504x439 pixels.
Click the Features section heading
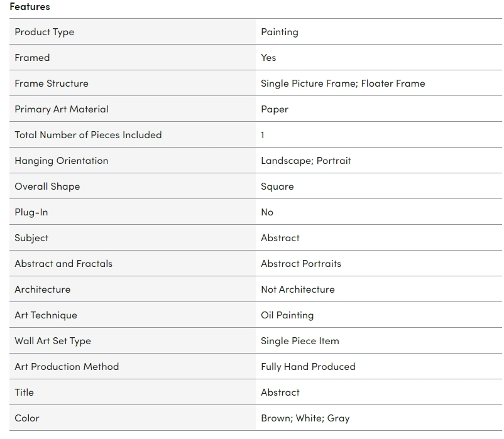(x=30, y=6)
